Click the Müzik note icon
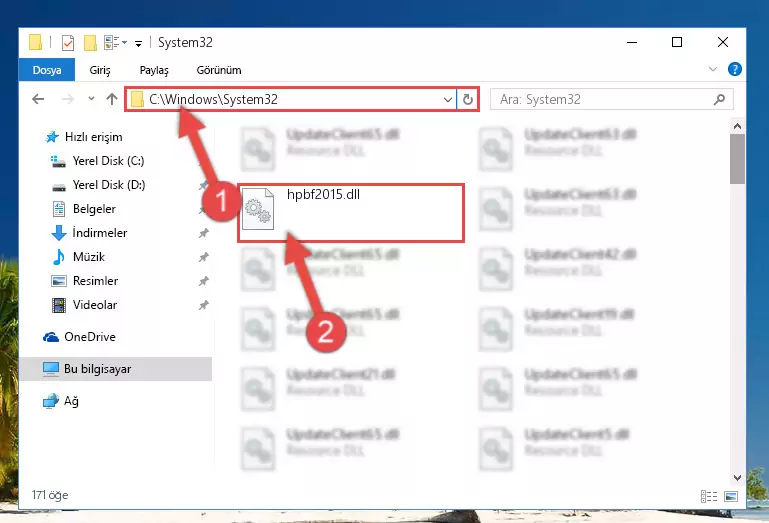Screen dimensions: 769x523 (x=59, y=257)
